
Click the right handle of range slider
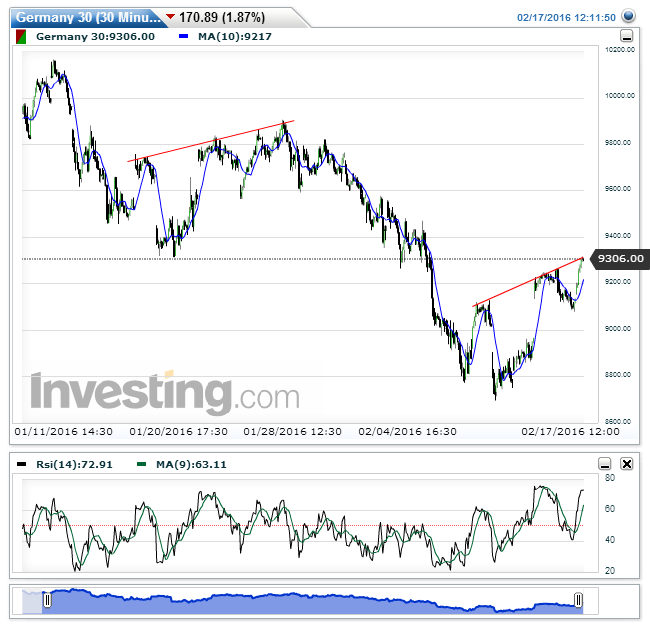tap(578, 600)
